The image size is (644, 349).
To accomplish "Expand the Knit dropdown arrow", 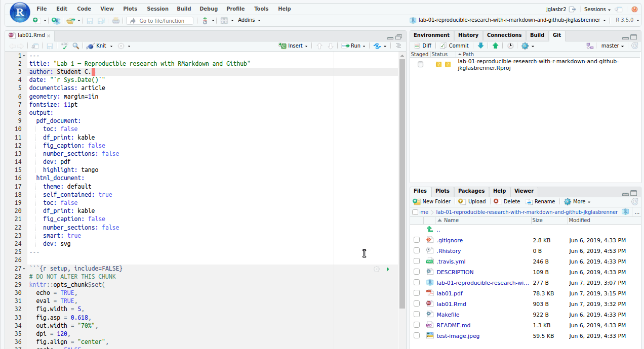I will click(111, 46).
